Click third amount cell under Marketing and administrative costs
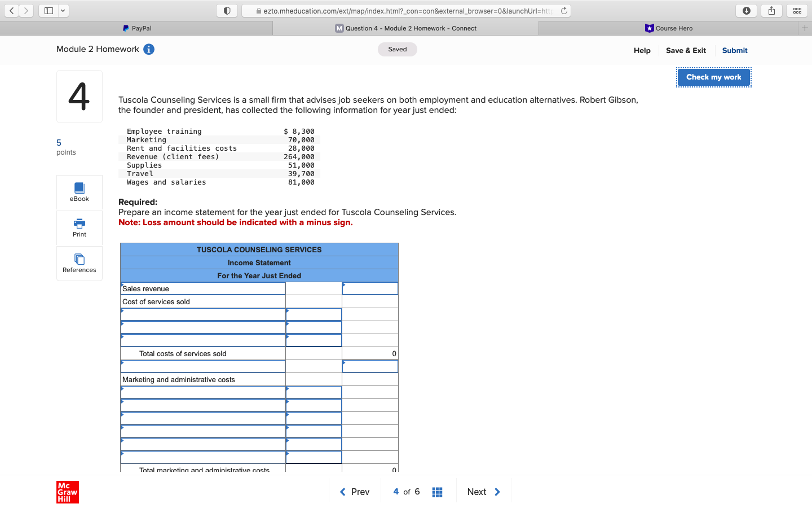 coord(314,418)
